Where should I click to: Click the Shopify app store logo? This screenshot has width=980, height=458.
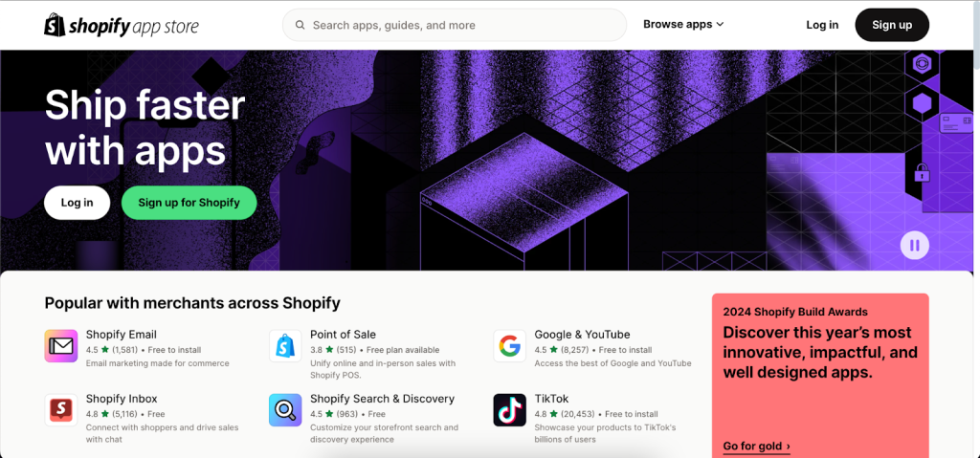(x=122, y=25)
